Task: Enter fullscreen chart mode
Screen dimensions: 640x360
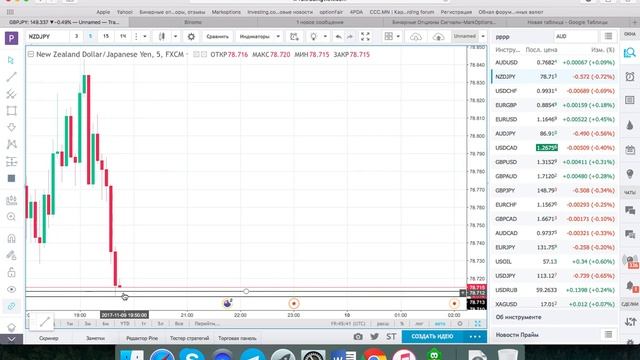Action: (x=365, y=37)
